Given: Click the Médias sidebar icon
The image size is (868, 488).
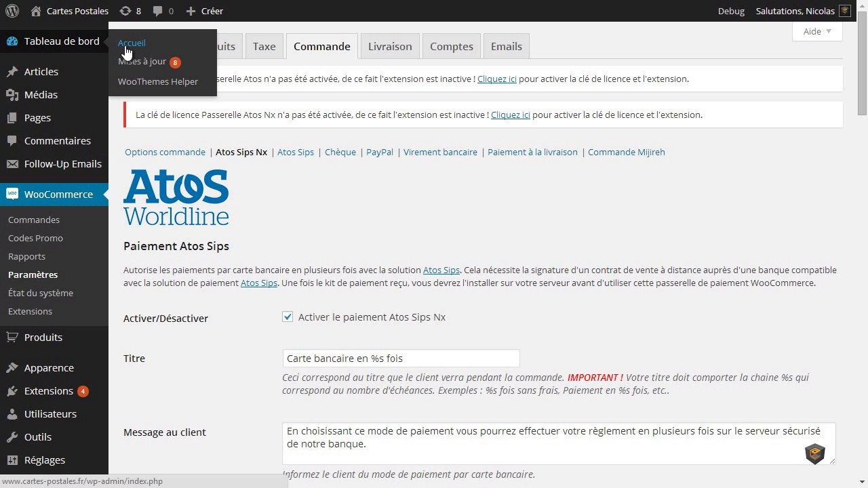Looking at the screenshot, I should tap(12, 95).
